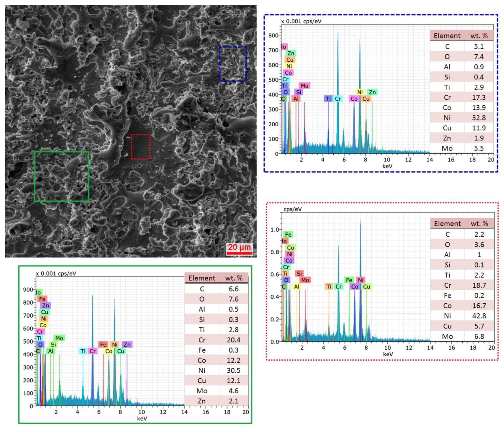
Task: Click keV axis label under red-framed spectrum
Action: tap(388, 354)
